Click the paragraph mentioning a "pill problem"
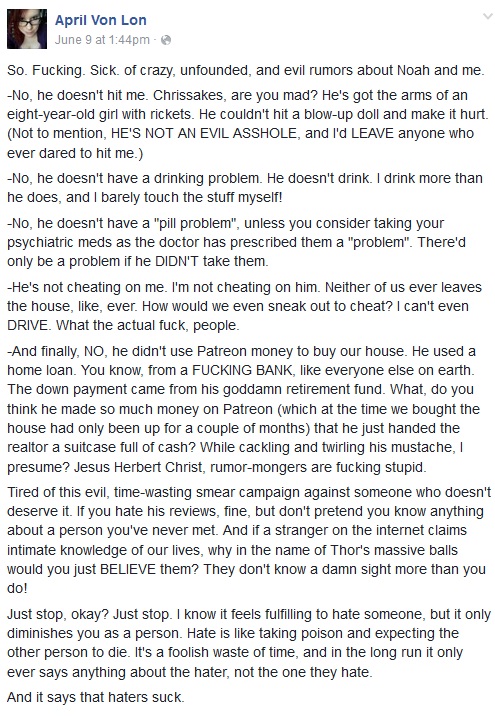 coord(236,242)
